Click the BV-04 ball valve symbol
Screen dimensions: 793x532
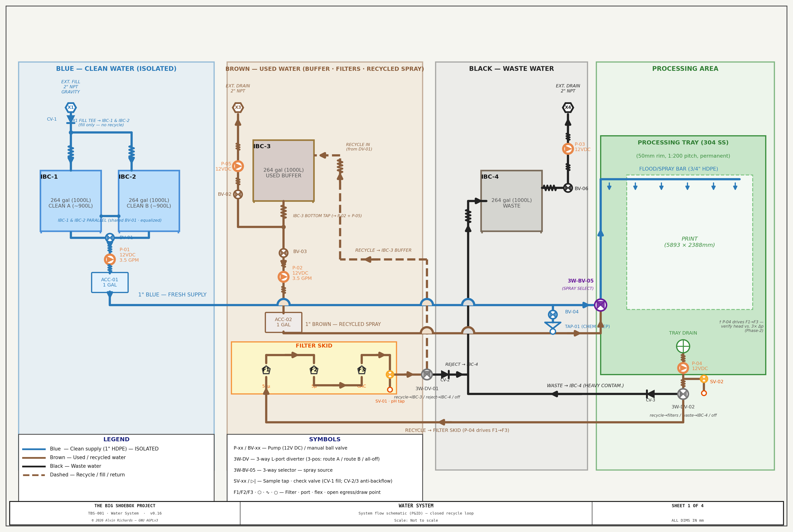coord(553,314)
